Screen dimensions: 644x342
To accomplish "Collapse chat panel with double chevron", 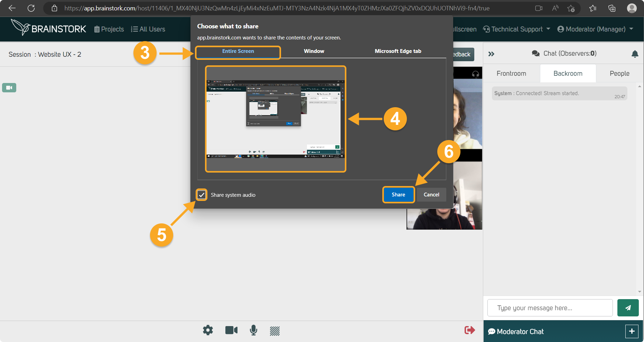I will 491,54.
